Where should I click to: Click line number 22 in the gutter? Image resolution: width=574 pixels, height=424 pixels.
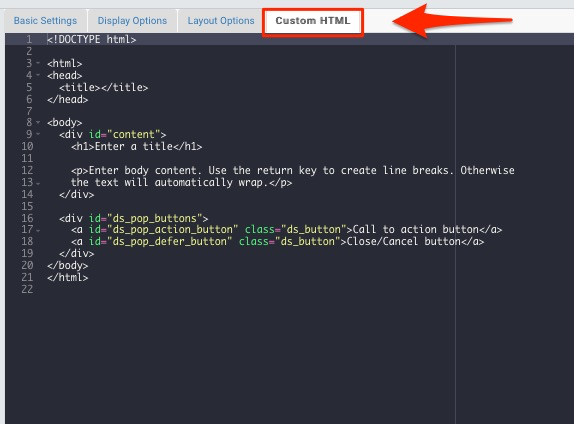27,289
